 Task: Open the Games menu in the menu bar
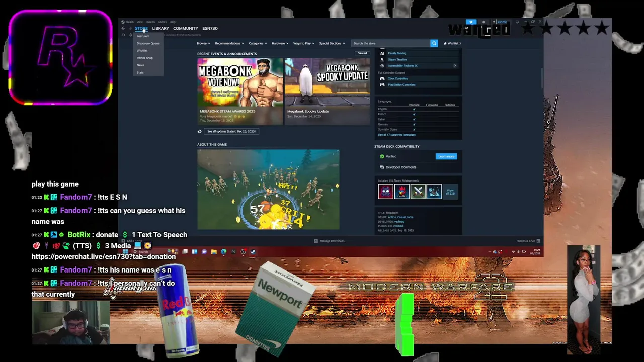click(162, 22)
